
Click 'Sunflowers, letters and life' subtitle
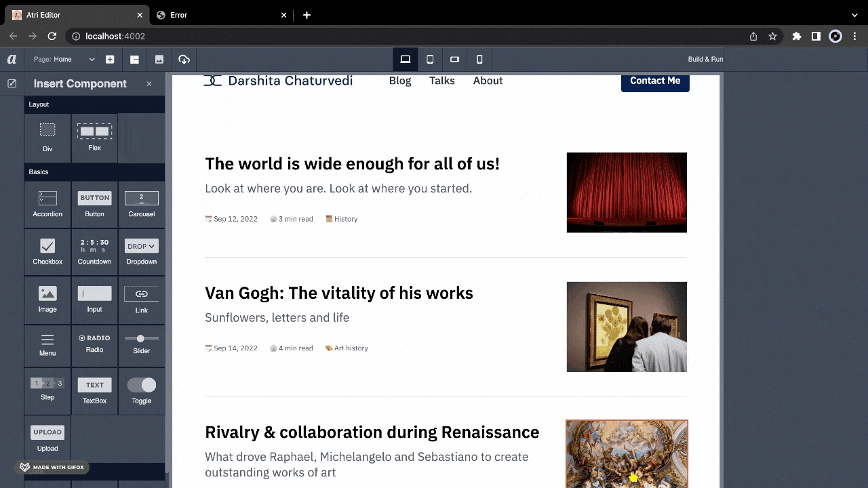[x=277, y=317]
